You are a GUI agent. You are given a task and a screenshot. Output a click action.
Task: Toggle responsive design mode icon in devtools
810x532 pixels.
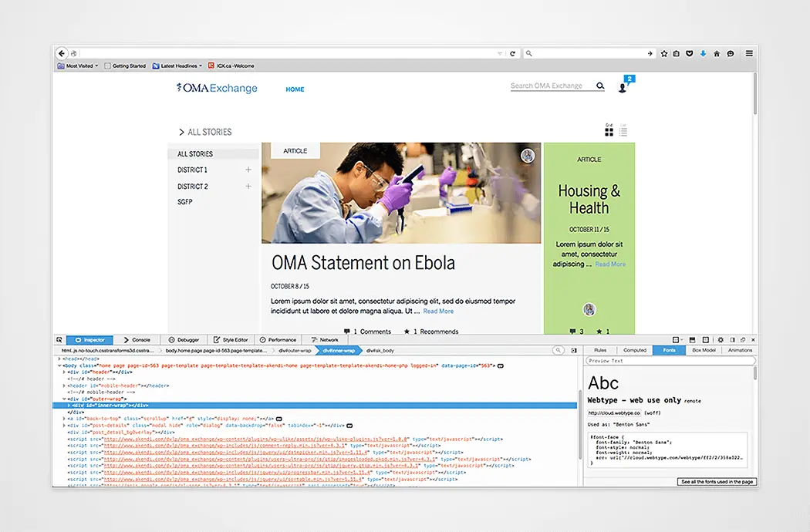click(706, 340)
